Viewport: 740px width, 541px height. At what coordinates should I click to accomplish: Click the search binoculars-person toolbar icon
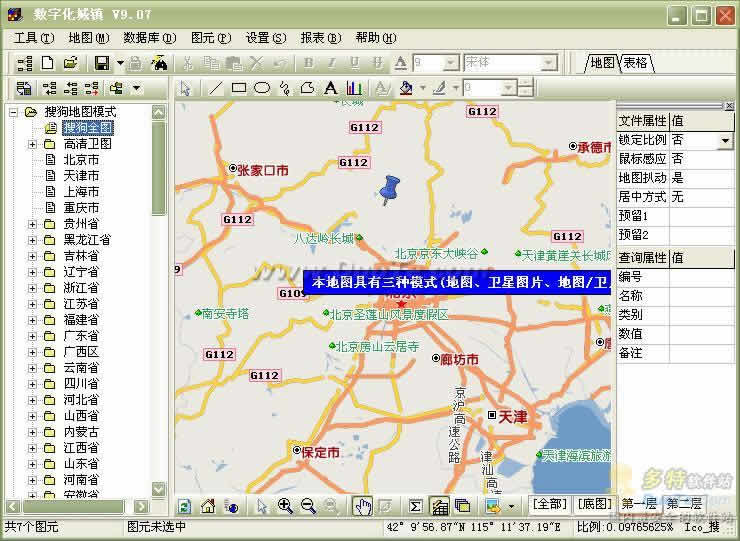pyautogui.click(x=160, y=63)
